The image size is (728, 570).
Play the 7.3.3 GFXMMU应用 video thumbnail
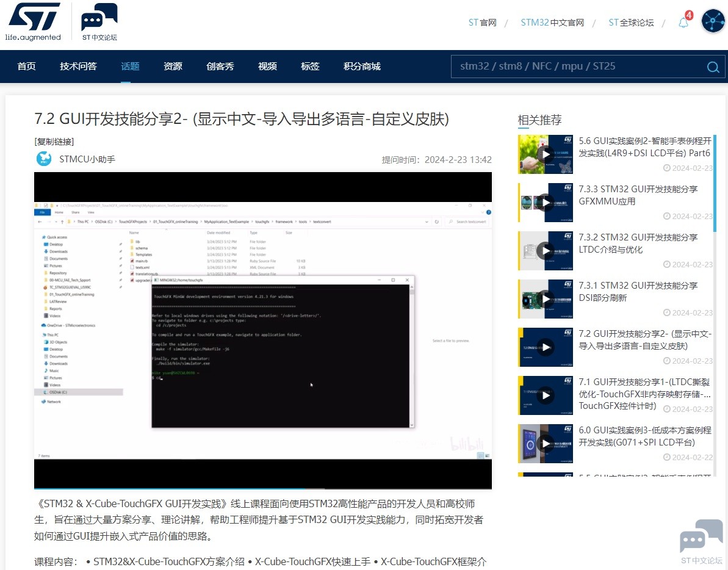point(546,203)
